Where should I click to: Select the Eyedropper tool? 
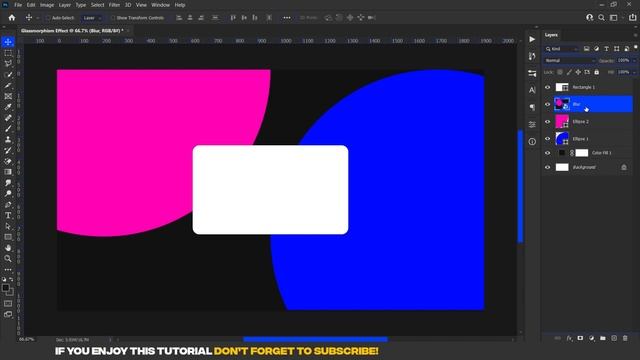click(8, 107)
